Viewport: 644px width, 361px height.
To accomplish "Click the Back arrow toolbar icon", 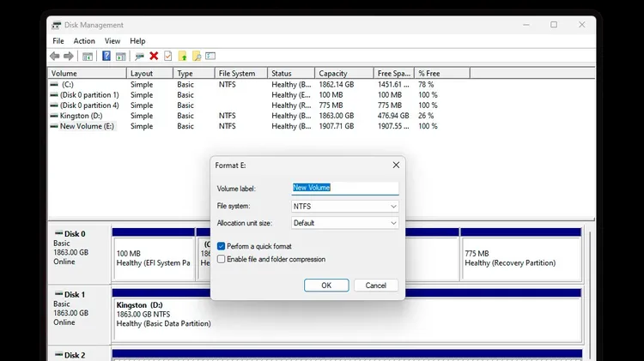I will (55, 57).
